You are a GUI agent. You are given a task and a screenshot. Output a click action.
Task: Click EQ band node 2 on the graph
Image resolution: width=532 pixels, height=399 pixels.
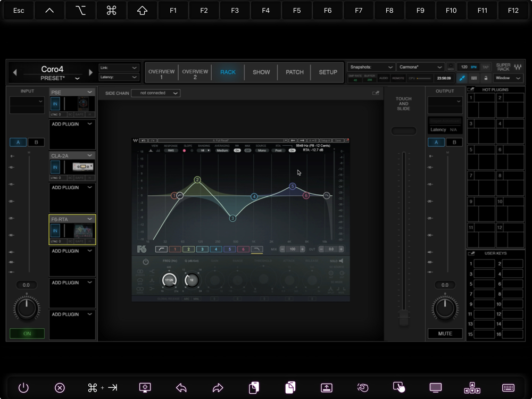click(197, 180)
